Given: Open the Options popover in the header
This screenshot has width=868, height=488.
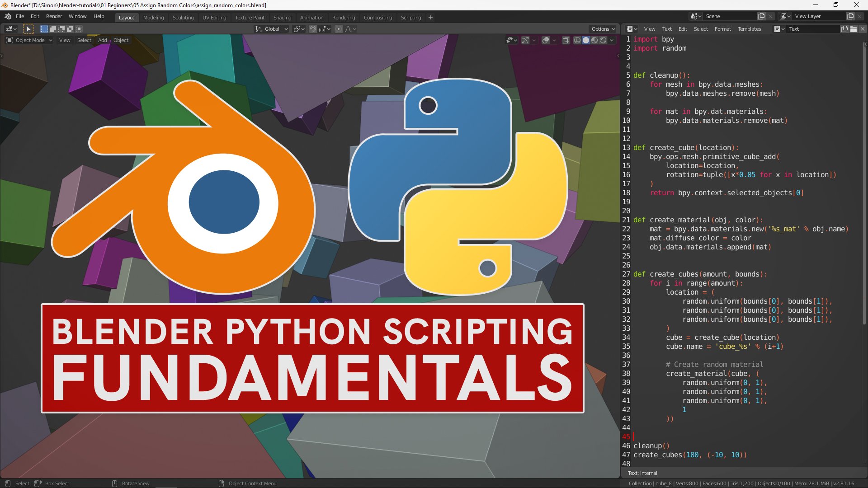Looking at the screenshot, I should [603, 28].
